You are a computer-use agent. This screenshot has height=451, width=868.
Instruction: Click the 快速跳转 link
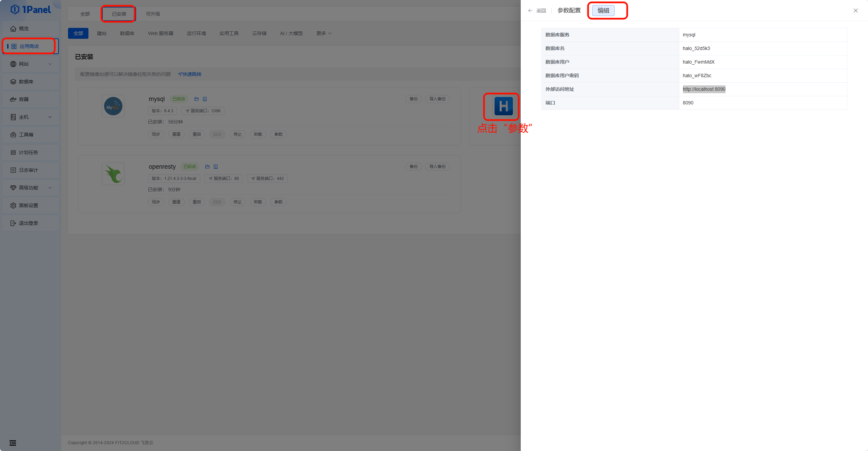[190, 74]
